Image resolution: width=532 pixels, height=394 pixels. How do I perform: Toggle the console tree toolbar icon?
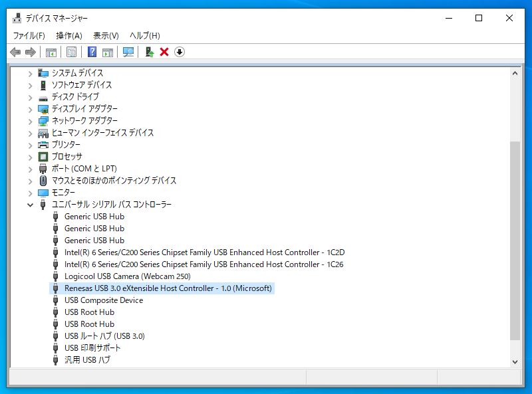click(51, 52)
